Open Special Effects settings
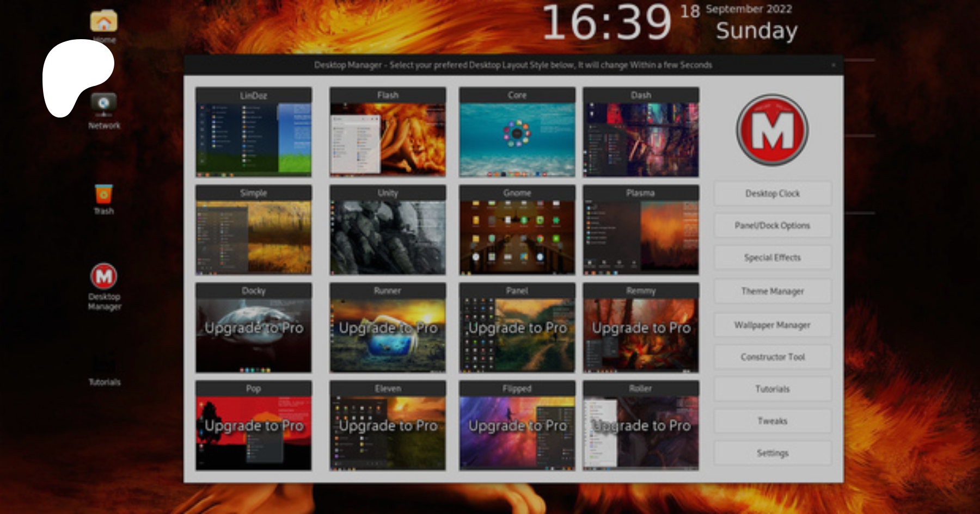 [x=772, y=258]
